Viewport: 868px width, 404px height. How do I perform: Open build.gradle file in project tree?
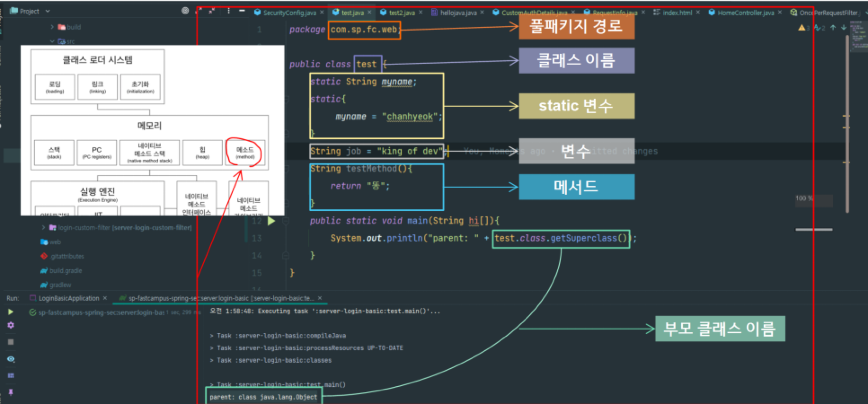(65, 271)
